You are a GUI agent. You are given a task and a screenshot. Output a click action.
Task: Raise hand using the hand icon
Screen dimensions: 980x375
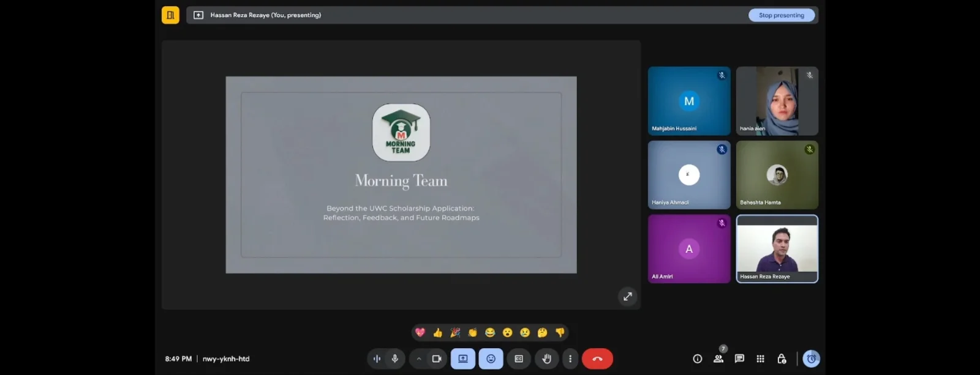tap(546, 359)
